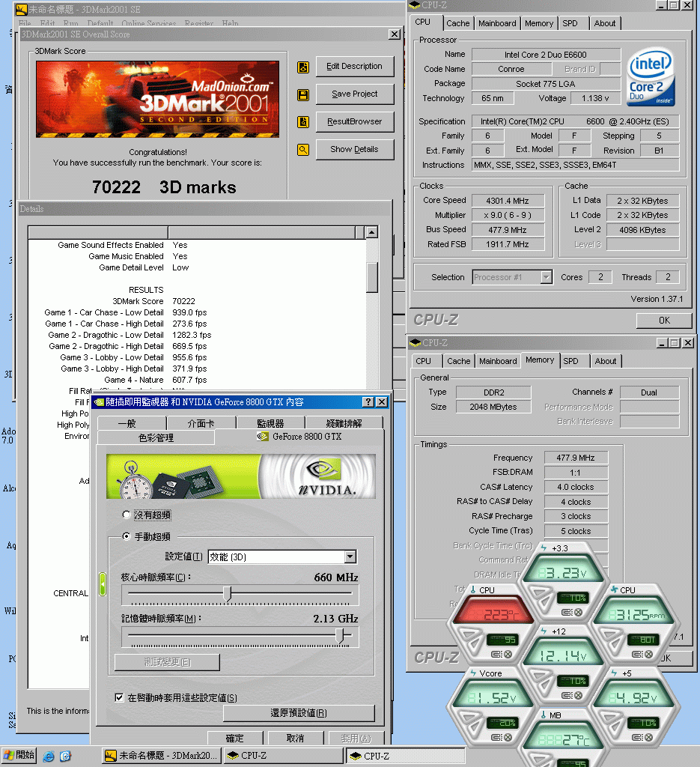
Task: Click the plug-shaped icon in the CPU fan RPM panel
Action: [x=637, y=654]
